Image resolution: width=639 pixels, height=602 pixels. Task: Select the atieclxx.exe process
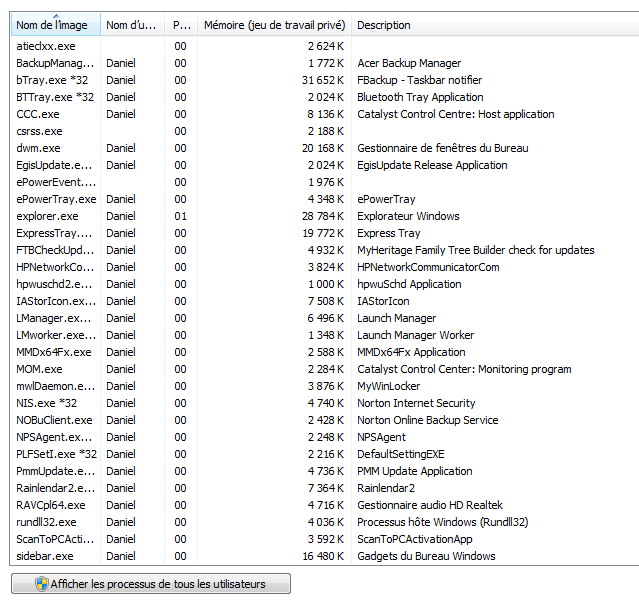coord(46,46)
